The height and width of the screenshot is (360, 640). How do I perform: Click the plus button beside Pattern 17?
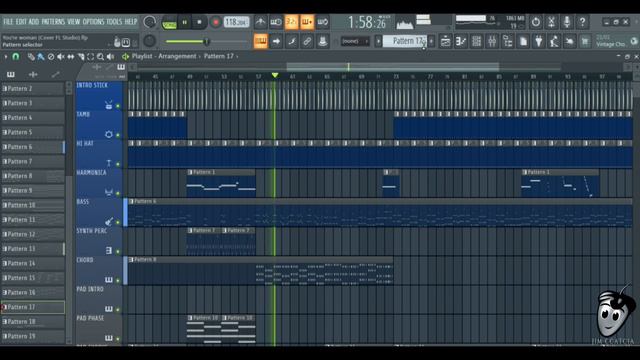pyautogui.click(x=431, y=41)
